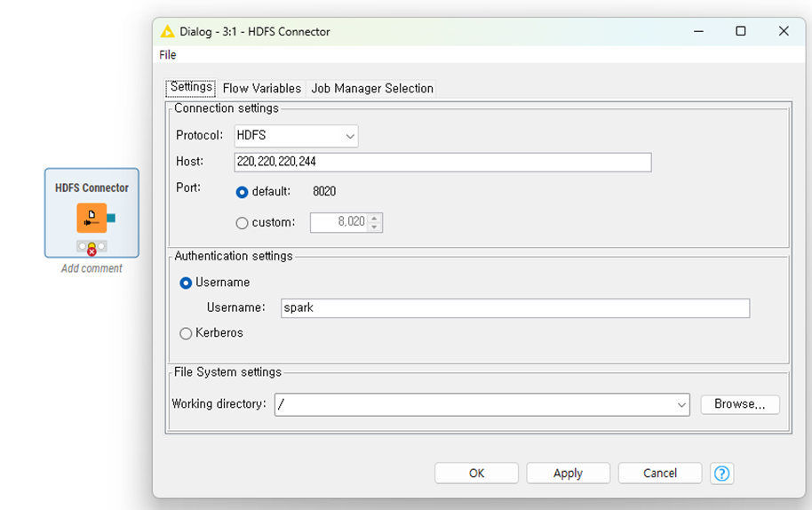Close the HDFS Connector dialog

click(783, 31)
